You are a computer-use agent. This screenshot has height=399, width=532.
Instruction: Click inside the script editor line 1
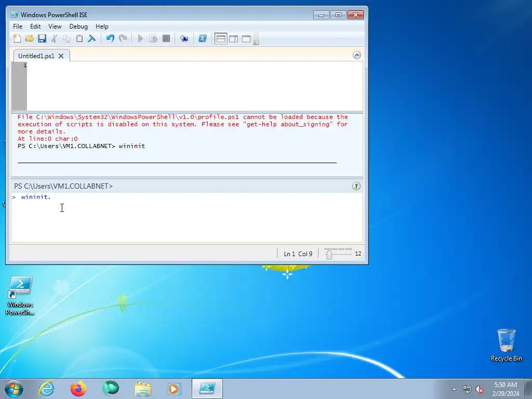click(195, 65)
